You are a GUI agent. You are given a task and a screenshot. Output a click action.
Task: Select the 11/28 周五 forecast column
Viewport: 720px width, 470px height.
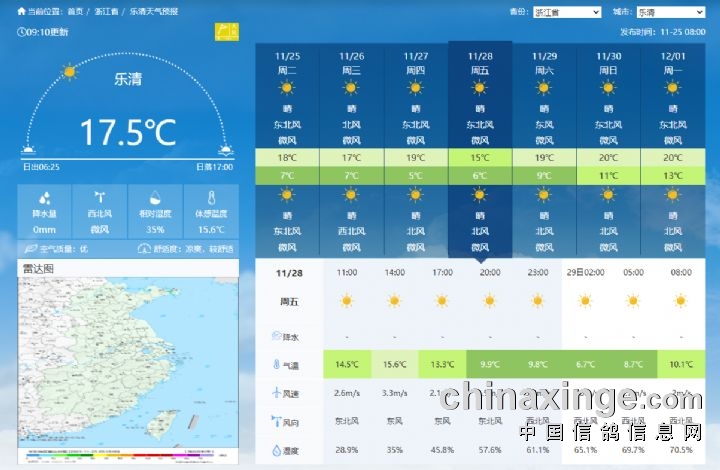[480, 63]
